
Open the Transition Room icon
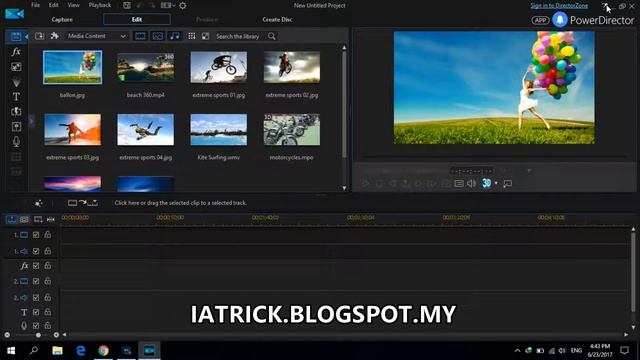tap(16, 111)
